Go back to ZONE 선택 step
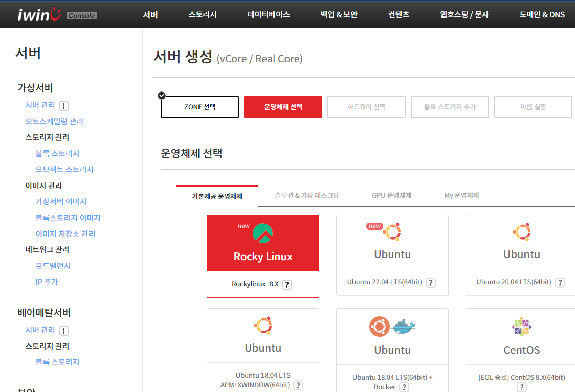 click(x=200, y=107)
